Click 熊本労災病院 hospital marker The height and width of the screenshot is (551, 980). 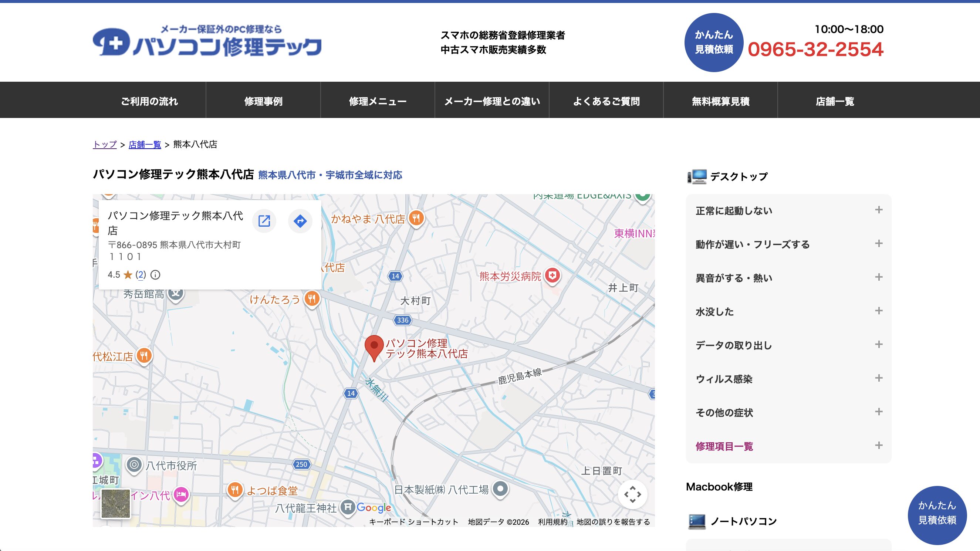552,276
